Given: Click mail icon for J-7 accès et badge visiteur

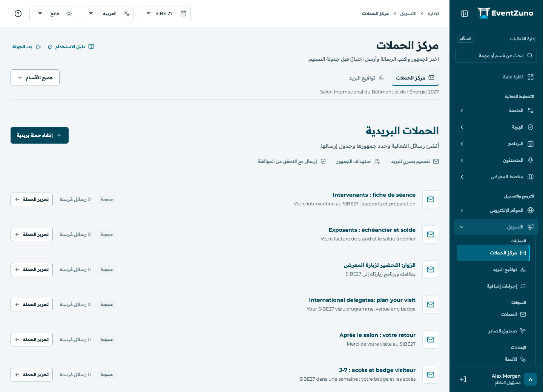Looking at the screenshot, I should [431, 375].
